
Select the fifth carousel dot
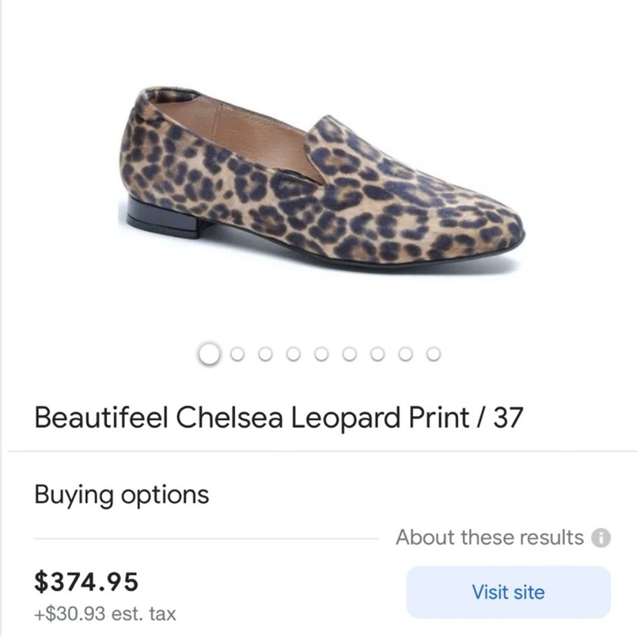click(323, 353)
